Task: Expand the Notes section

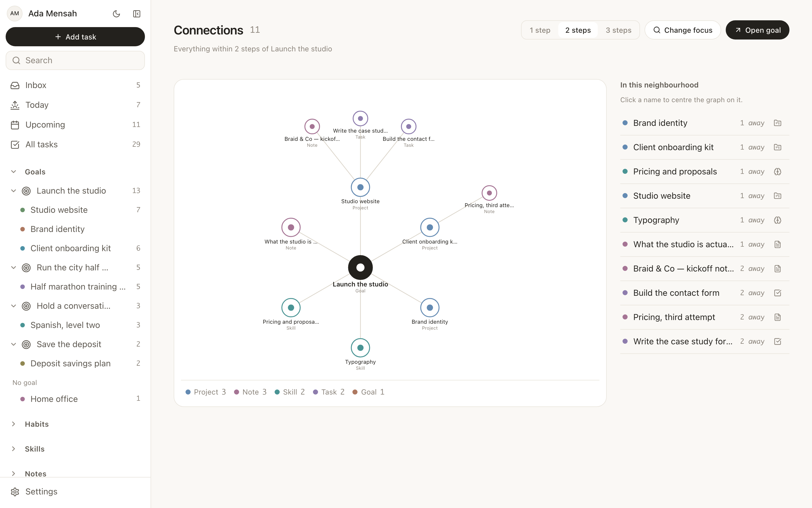Action: [x=14, y=474]
